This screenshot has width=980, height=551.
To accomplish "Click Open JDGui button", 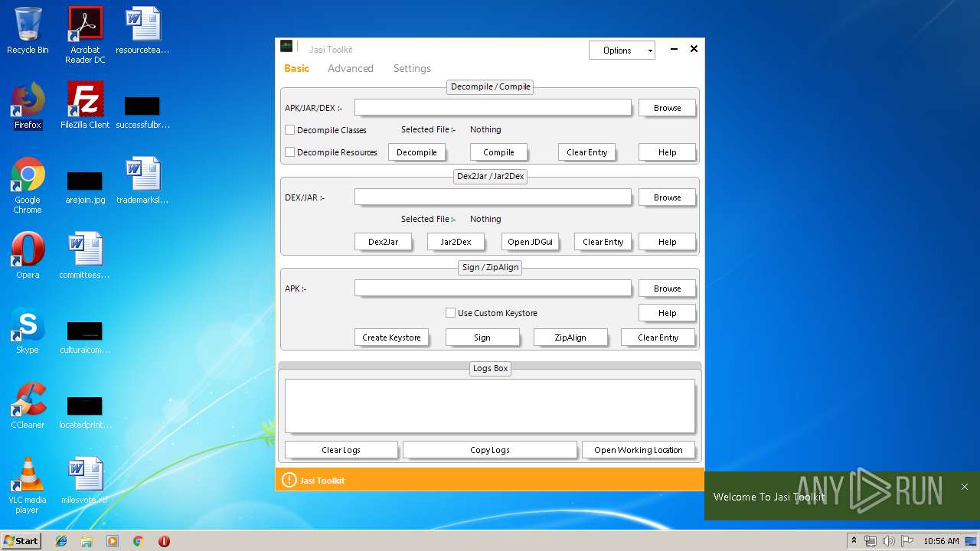I will point(530,242).
